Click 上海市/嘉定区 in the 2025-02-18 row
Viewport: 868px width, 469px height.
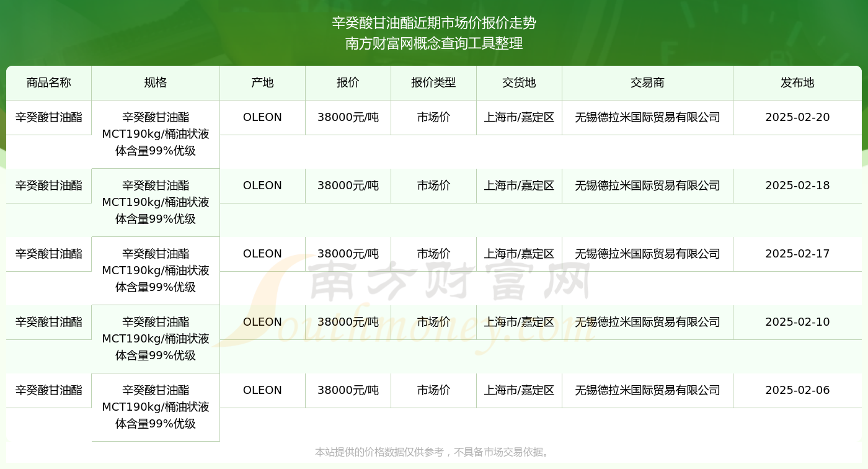[x=519, y=185]
